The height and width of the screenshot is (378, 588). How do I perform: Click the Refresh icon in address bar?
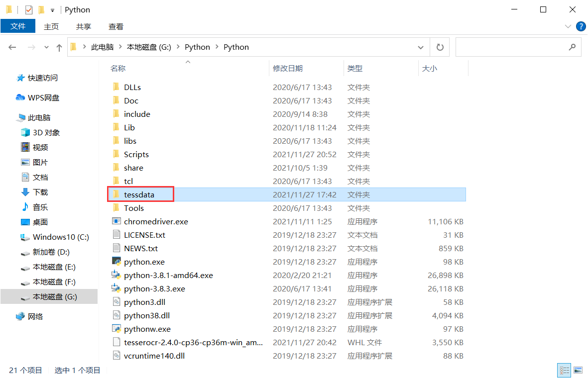coord(440,47)
